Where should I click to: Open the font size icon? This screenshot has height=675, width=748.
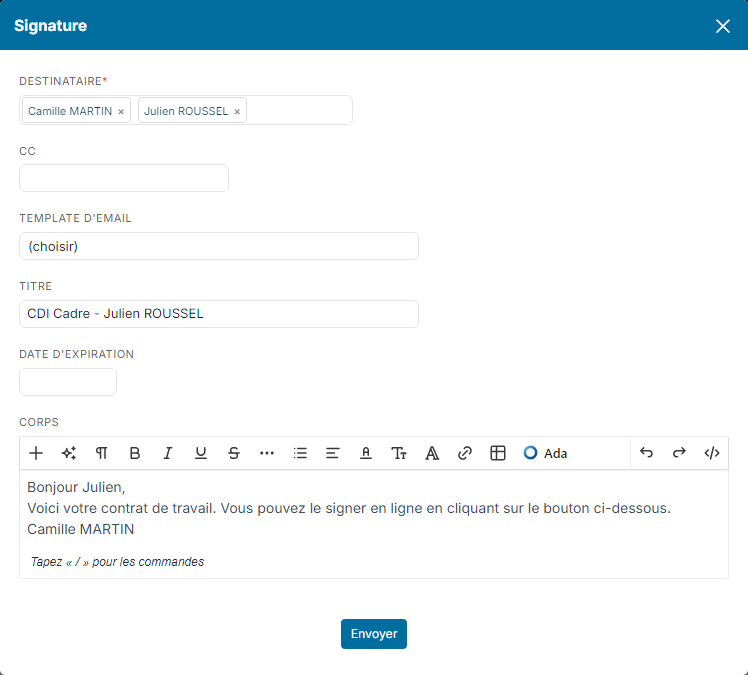coord(399,453)
